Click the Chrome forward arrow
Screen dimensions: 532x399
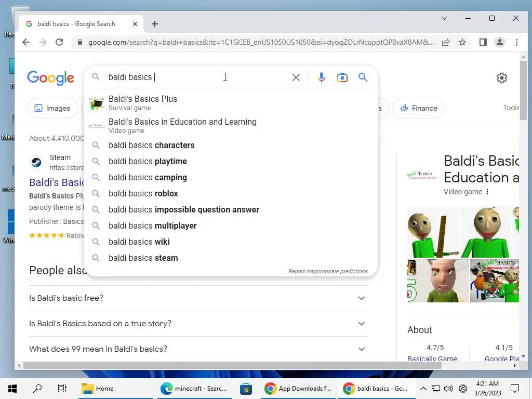point(43,42)
